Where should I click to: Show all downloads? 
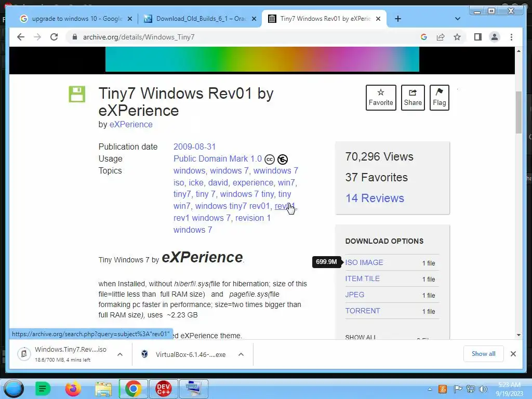click(x=483, y=354)
